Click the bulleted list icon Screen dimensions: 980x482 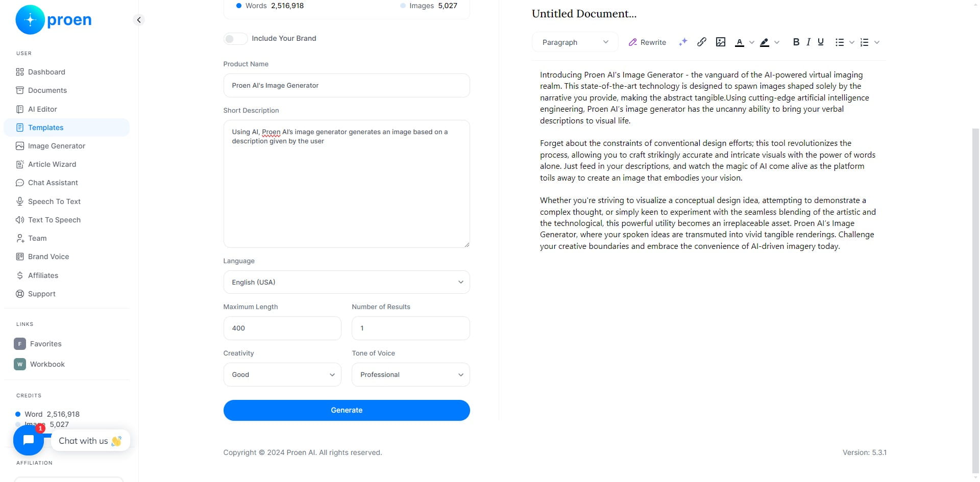click(840, 42)
